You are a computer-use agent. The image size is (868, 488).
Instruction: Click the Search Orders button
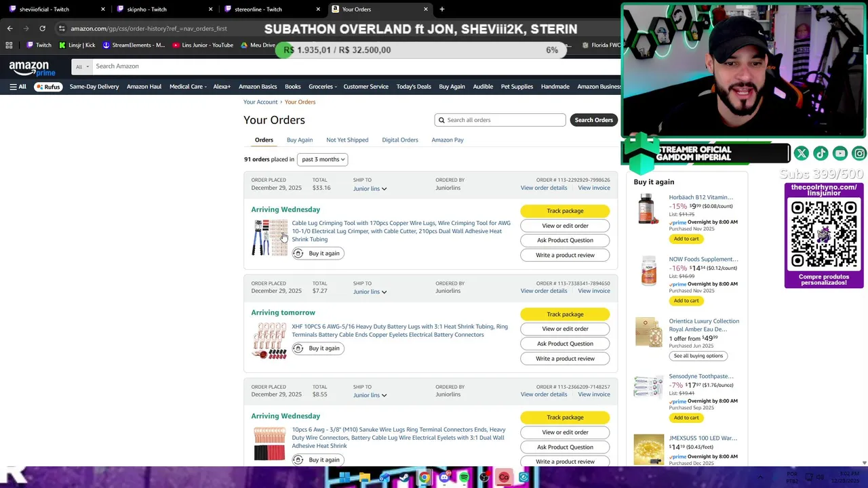pos(593,120)
